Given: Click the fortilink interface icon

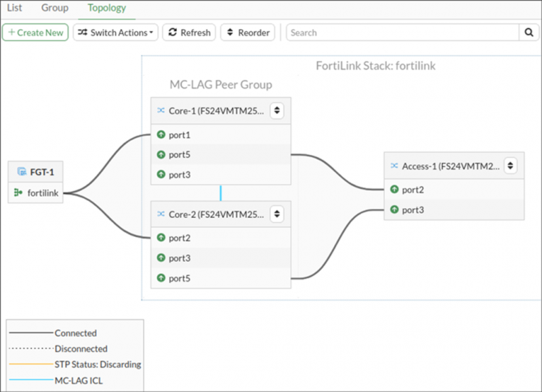Looking at the screenshot, I should [x=19, y=193].
